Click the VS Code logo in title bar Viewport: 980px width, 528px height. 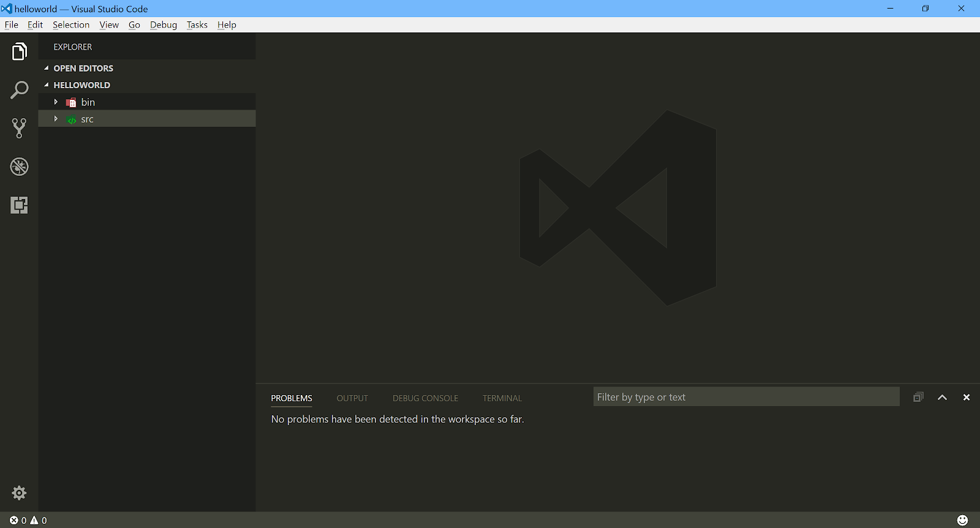[7, 9]
